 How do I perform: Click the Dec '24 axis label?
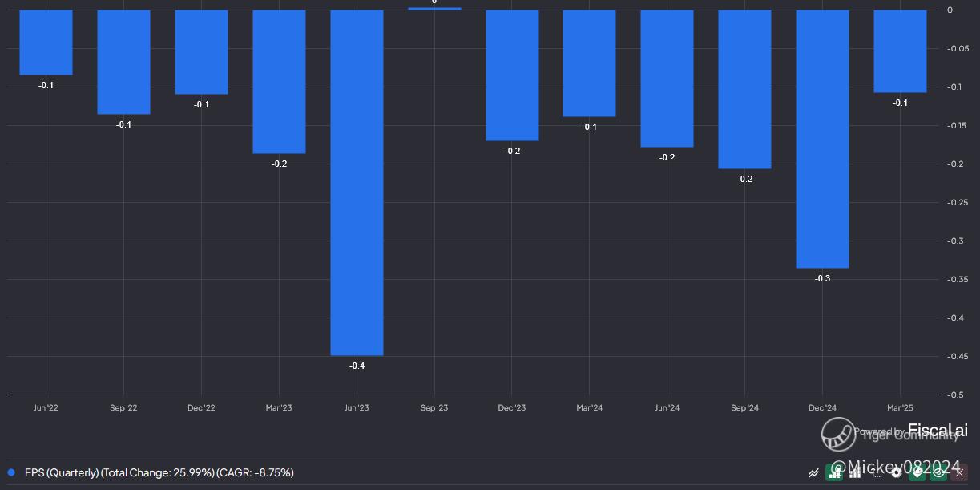tap(822, 408)
